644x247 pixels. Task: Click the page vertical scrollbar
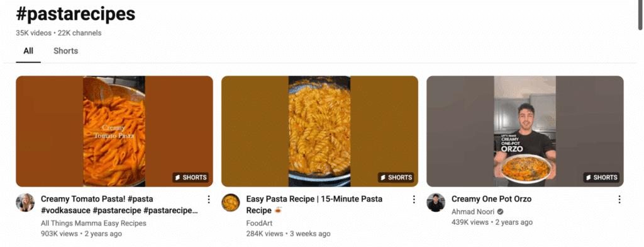coord(640,15)
